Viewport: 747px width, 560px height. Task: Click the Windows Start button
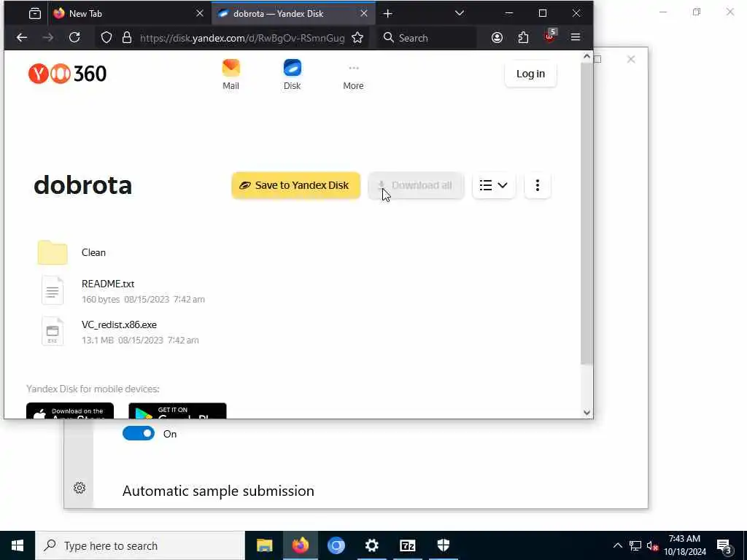tap(18, 545)
